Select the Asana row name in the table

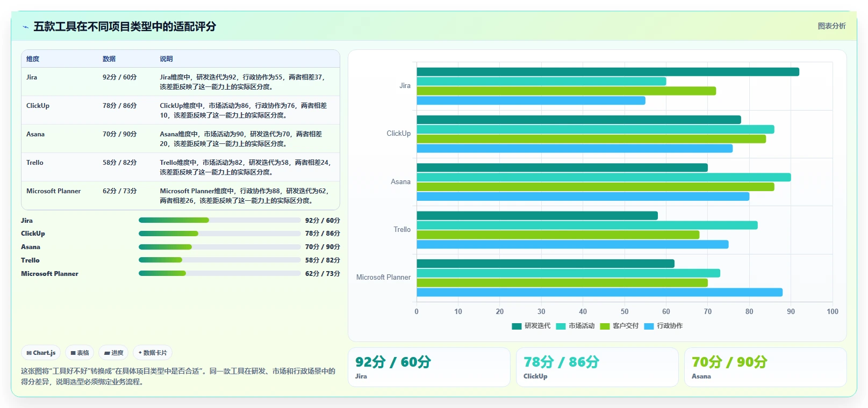click(x=35, y=134)
